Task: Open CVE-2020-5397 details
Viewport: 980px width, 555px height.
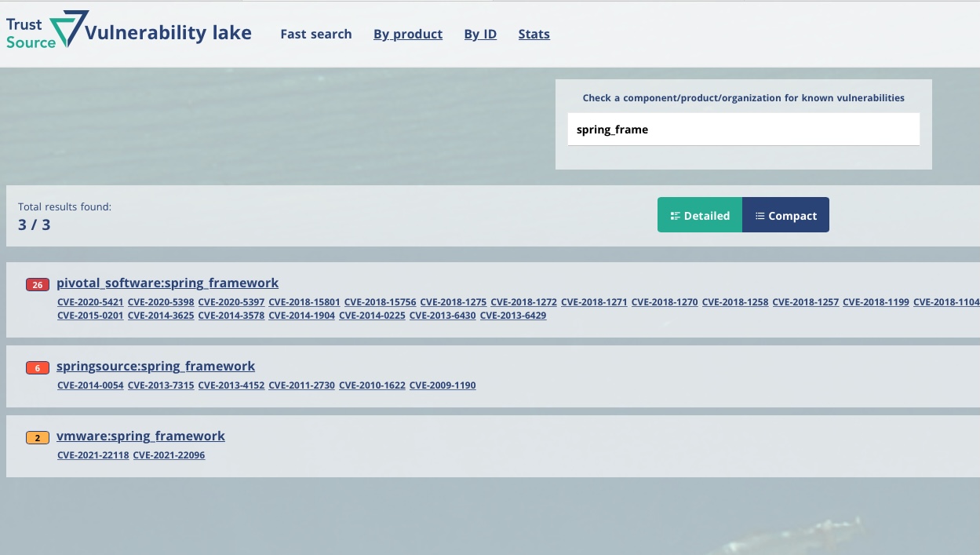Action: pos(231,302)
